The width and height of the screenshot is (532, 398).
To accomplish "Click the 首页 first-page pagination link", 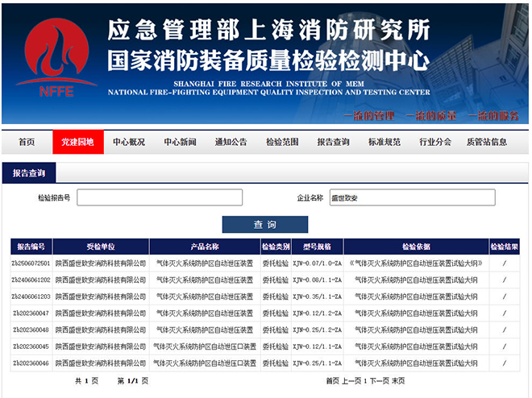I will click(x=332, y=380).
